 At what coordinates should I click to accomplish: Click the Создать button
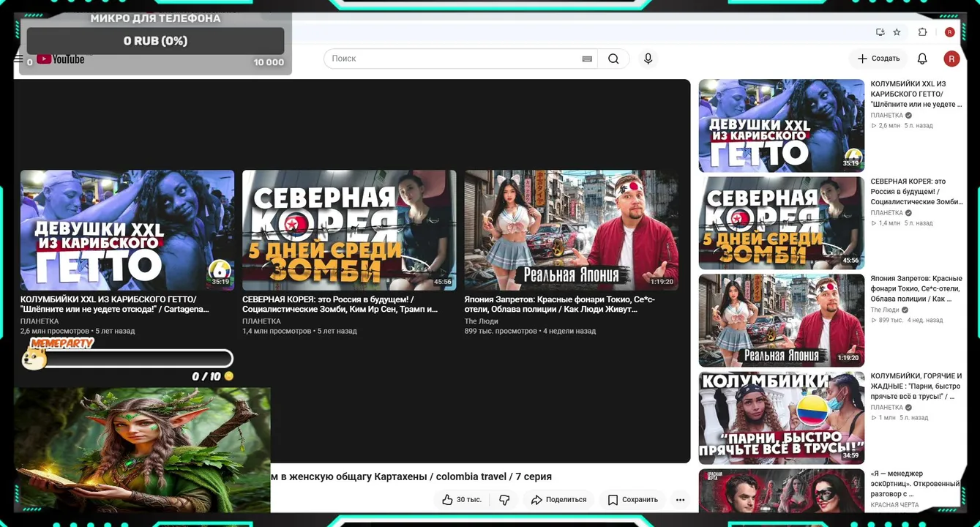pos(878,59)
